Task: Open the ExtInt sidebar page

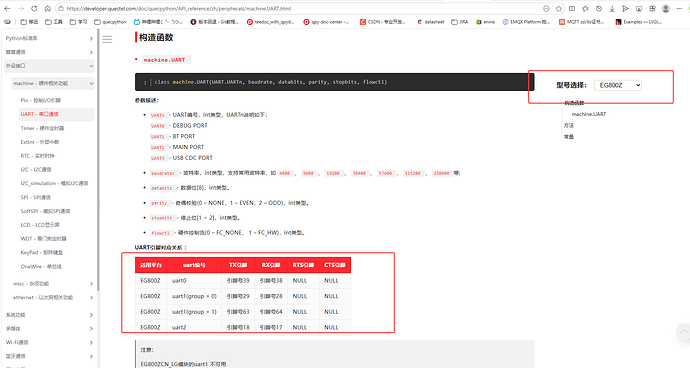Action: click(40, 142)
